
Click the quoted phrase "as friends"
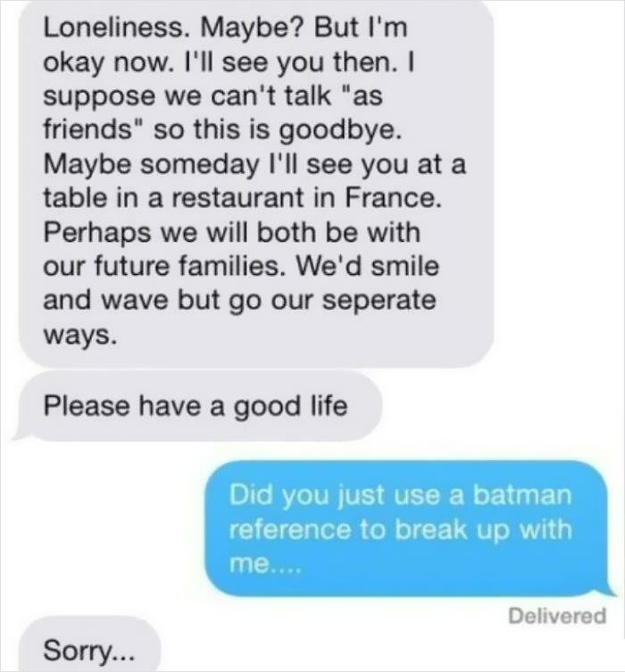tap(213, 112)
